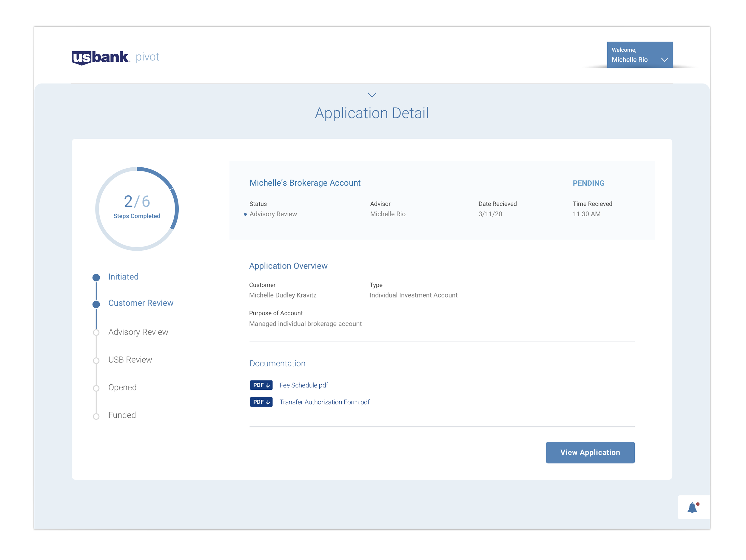Click the pivot wordmark text

147,57
